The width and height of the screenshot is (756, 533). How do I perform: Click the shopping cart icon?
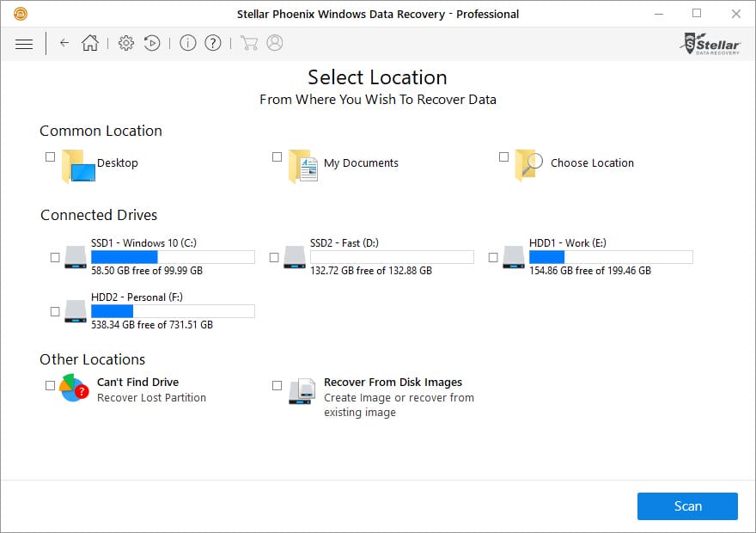point(249,43)
